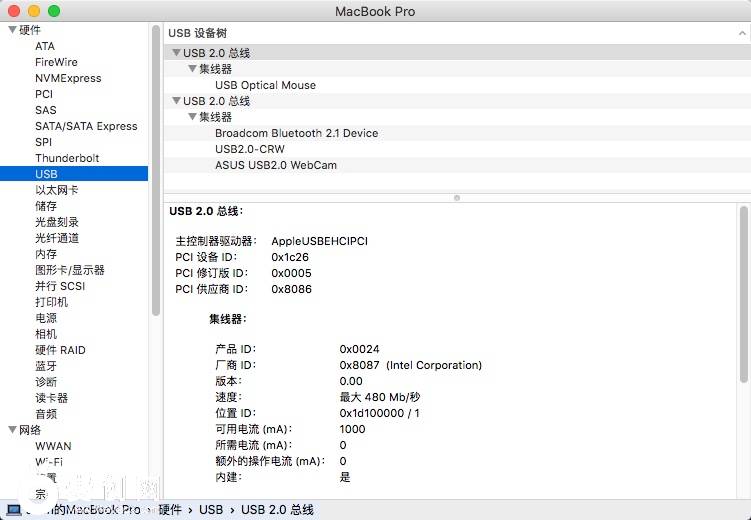Click the yellow minimize window button
The height and width of the screenshot is (520, 751).
click(x=34, y=11)
